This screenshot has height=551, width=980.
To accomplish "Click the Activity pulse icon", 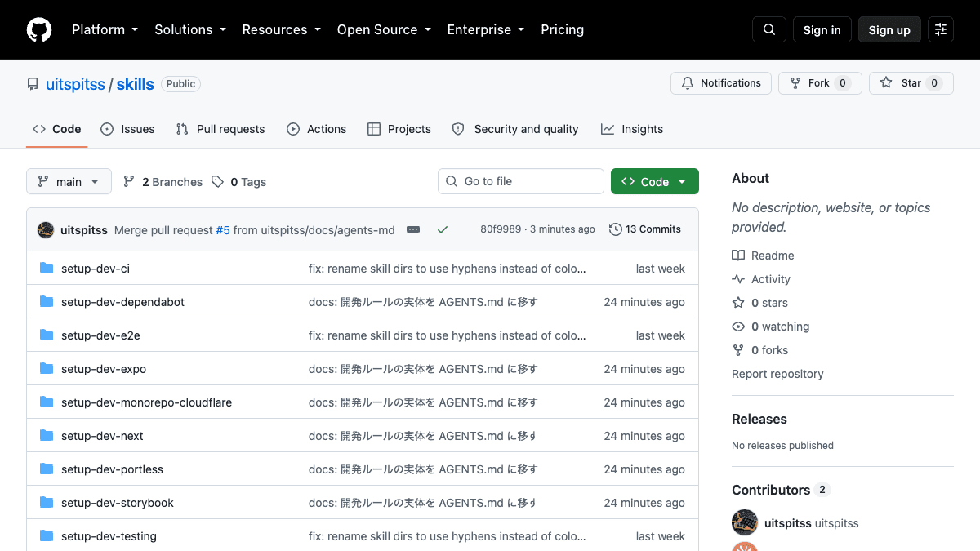I will [x=738, y=279].
